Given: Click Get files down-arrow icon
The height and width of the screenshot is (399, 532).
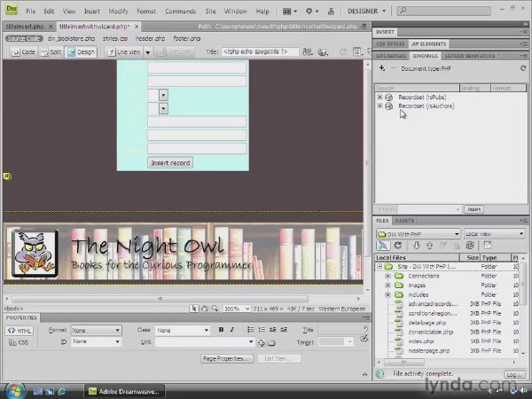Looking at the screenshot, I should pyautogui.click(x=417, y=246).
